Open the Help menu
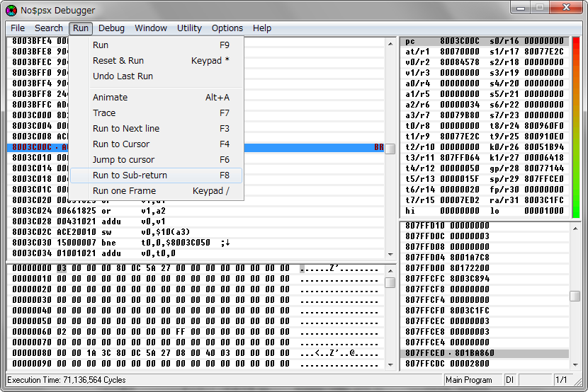This screenshot has height=392, width=588. tap(262, 28)
